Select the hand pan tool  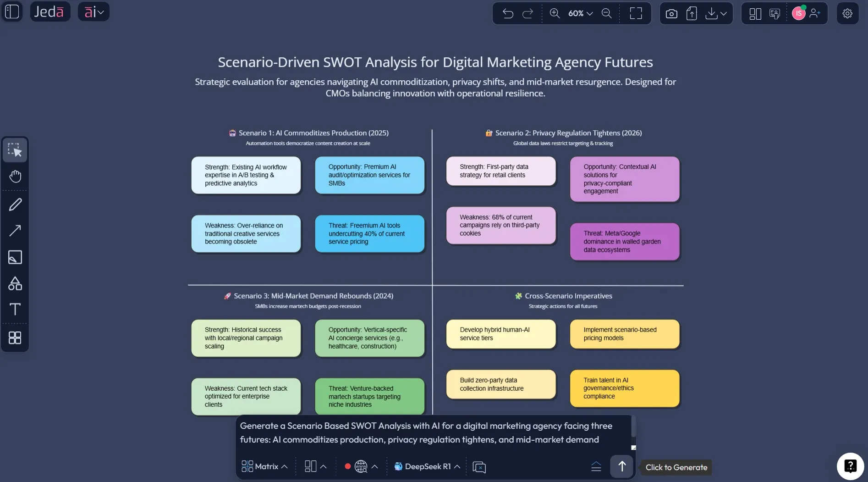(x=15, y=176)
